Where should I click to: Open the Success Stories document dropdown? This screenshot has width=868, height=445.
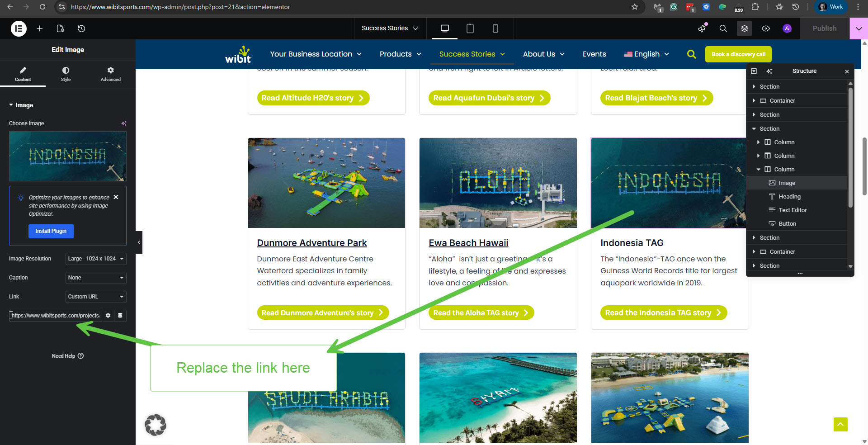(389, 28)
